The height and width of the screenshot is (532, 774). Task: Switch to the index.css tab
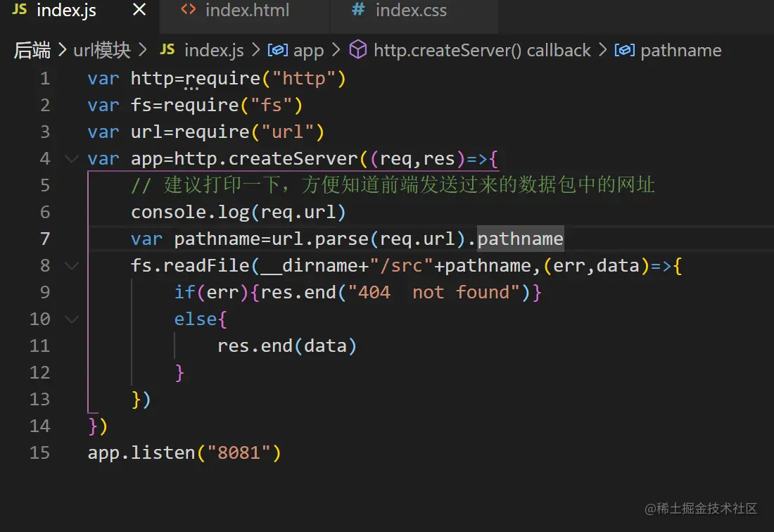click(411, 11)
